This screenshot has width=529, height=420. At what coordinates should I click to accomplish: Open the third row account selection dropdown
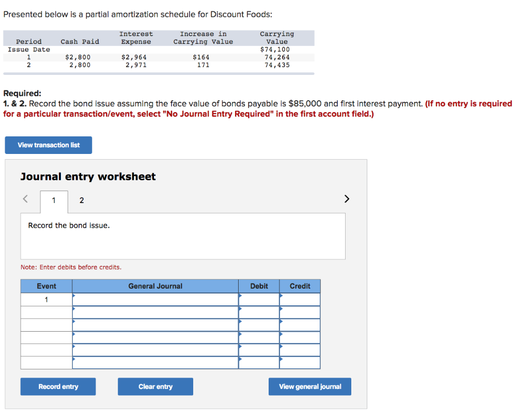pos(155,324)
